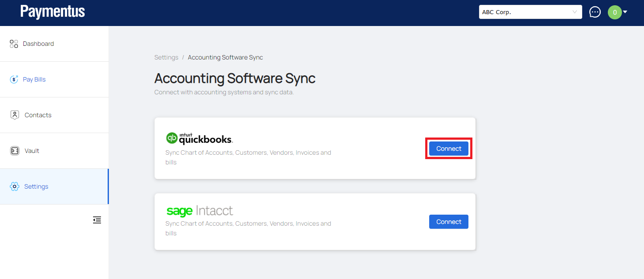This screenshot has height=279, width=644.
Task: Click the Paymentus logo in header
Action: [x=52, y=12]
